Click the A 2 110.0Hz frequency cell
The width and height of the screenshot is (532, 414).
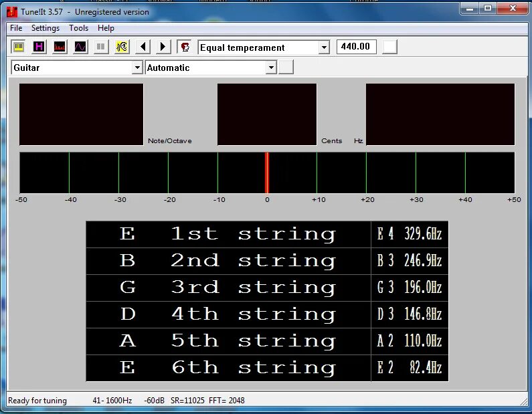[410, 342]
